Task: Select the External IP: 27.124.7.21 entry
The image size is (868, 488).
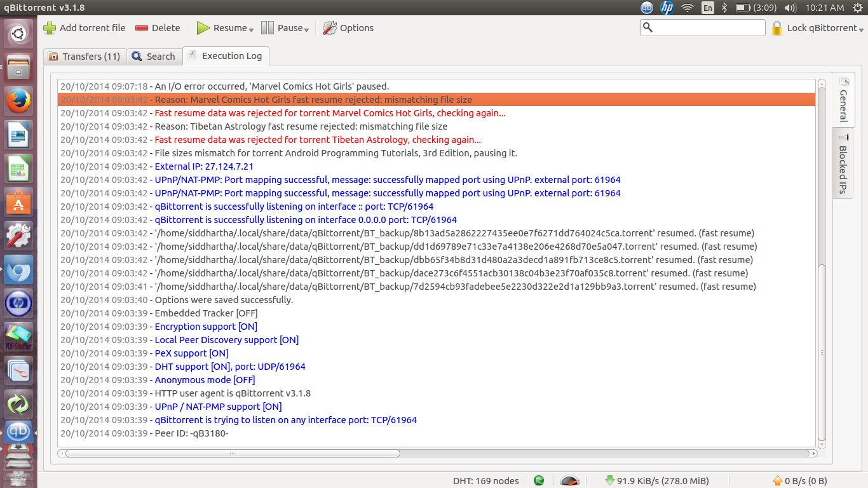Action: (437, 166)
